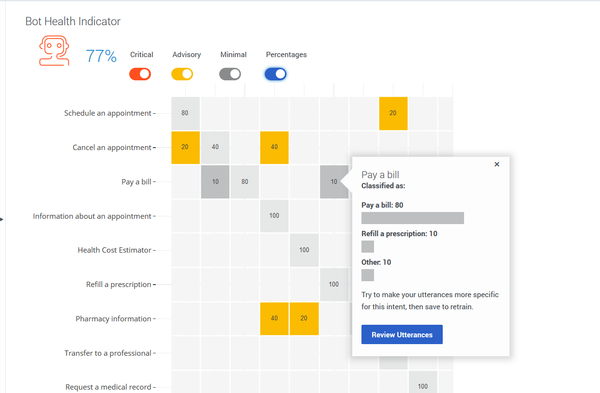Image resolution: width=600 pixels, height=393 pixels.
Task: Click the Pay a bill 80 cell
Action: tap(245, 182)
